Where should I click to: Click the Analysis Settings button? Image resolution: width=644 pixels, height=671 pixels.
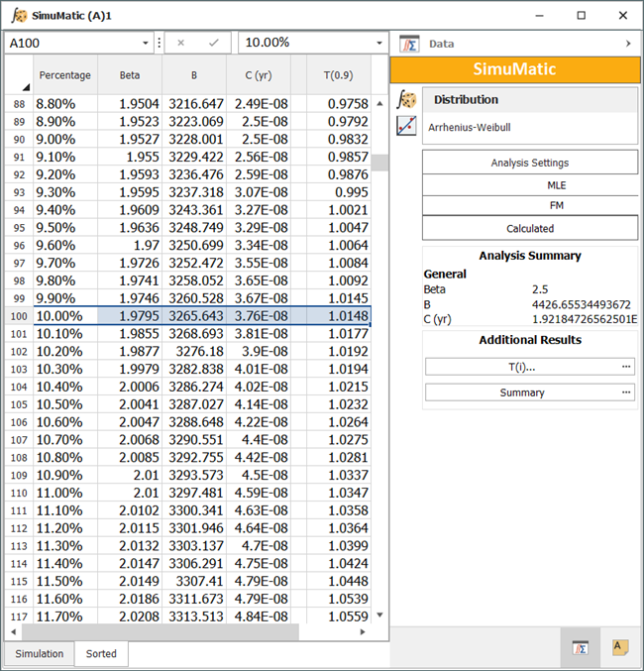tap(530, 163)
